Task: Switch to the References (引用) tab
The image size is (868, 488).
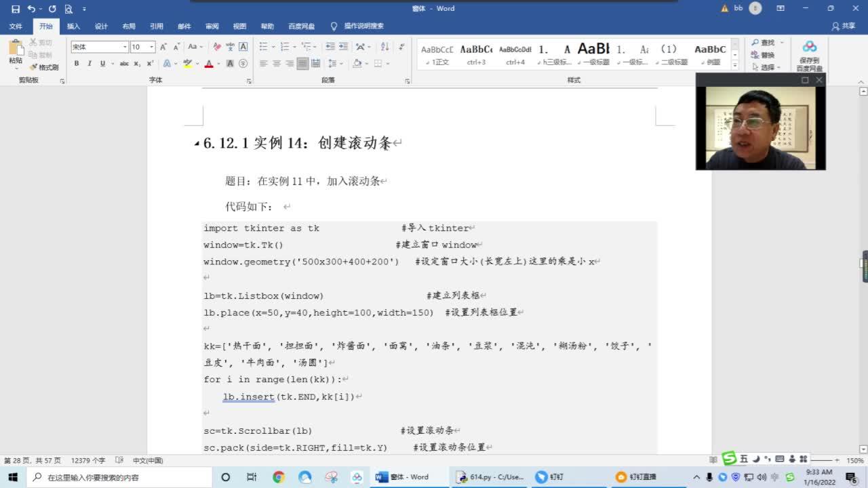Action: click(157, 26)
